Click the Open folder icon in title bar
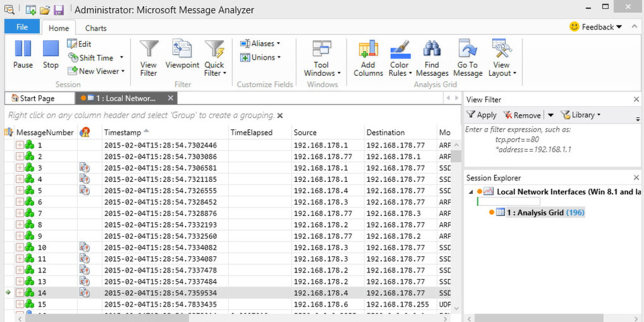 pos(45,9)
